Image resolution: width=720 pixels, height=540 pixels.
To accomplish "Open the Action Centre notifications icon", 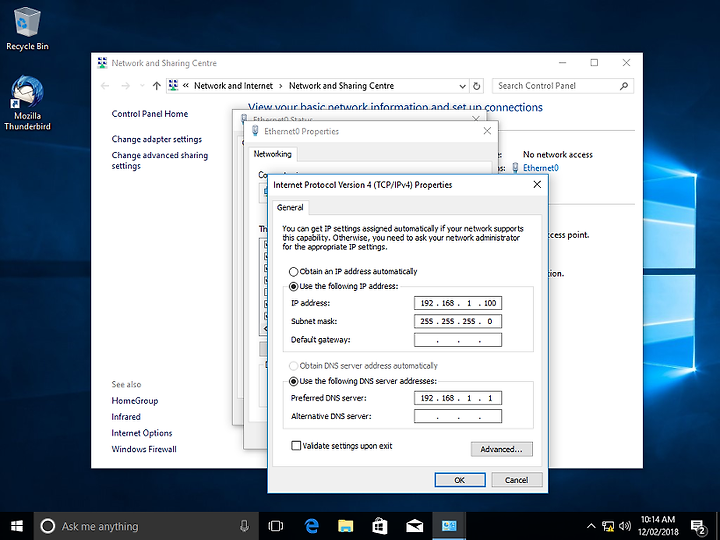I will pos(698,527).
